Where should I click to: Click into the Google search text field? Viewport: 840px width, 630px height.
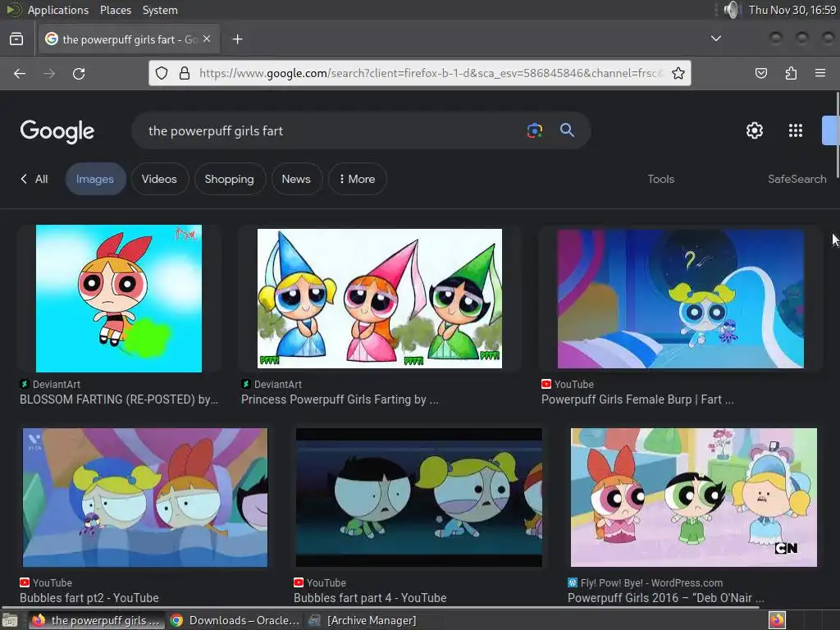click(x=332, y=130)
